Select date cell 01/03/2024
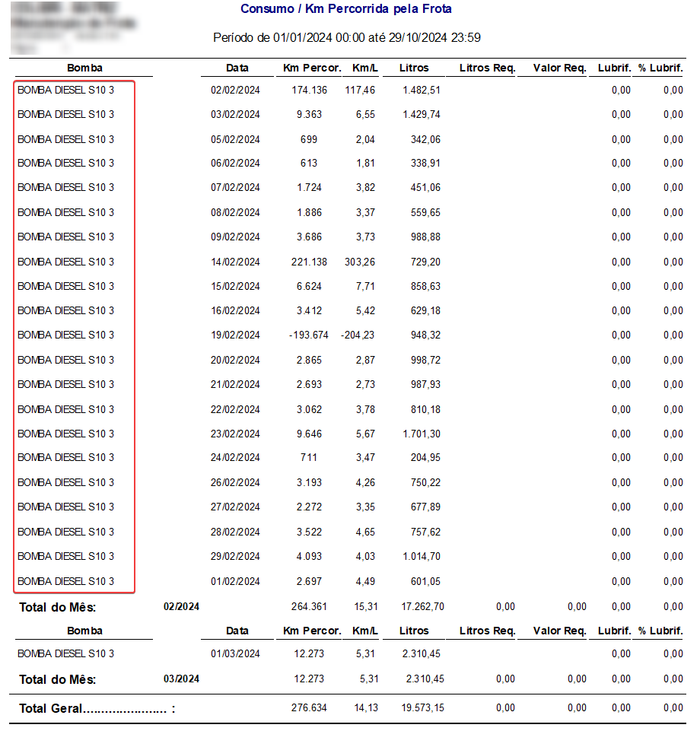 coord(235,654)
